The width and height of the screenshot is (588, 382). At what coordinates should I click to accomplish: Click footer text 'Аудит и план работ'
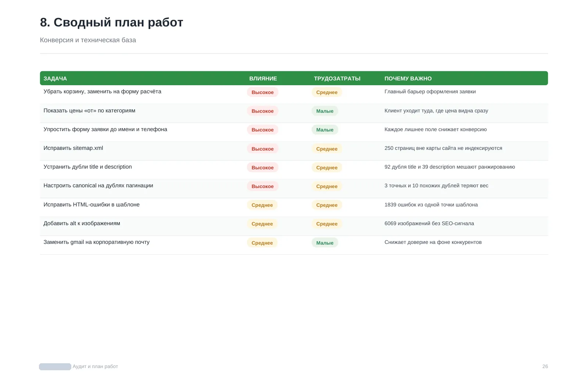95,367
